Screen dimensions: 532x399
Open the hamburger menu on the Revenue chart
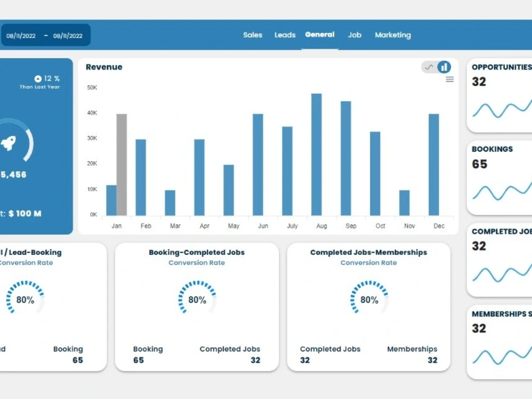[450, 79]
